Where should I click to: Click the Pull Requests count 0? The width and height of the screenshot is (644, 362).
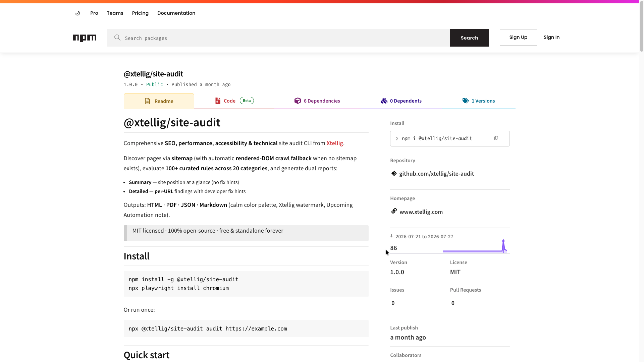453,303
